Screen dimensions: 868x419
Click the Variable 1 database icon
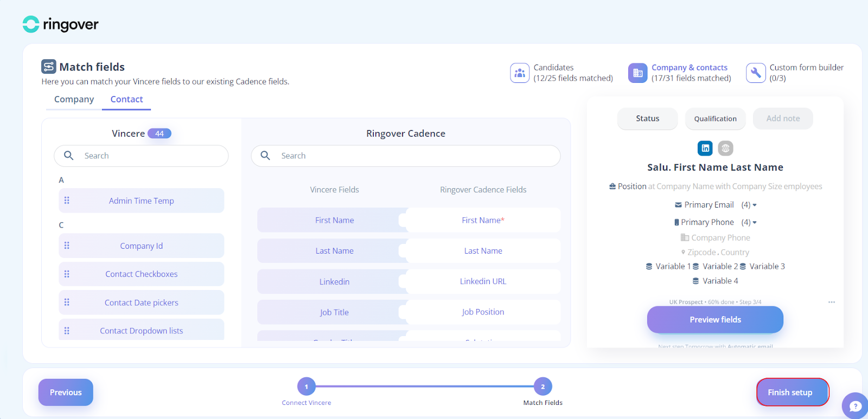[x=649, y=266]
